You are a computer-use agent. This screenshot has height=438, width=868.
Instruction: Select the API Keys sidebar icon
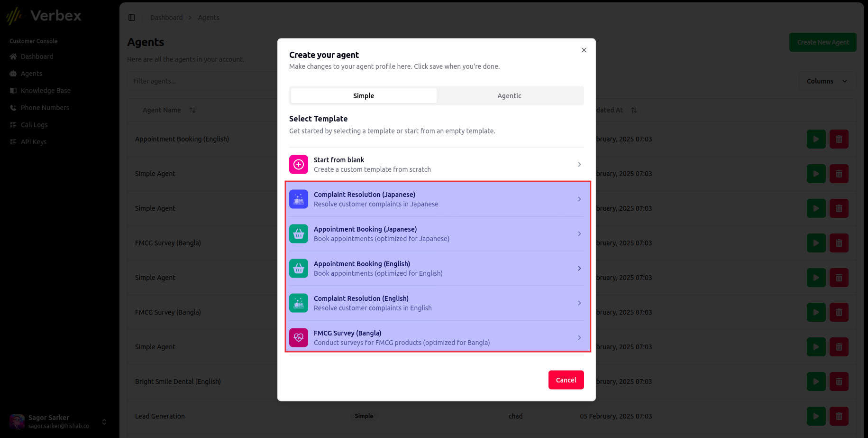13,142
